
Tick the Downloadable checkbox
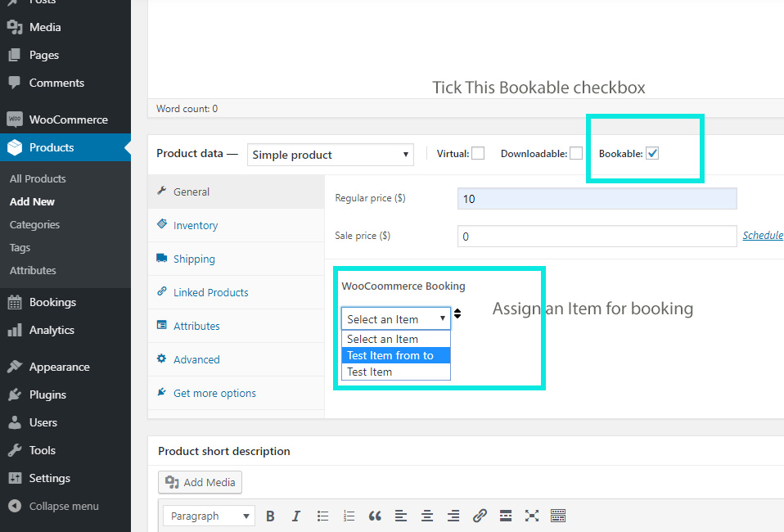point(576,153)
